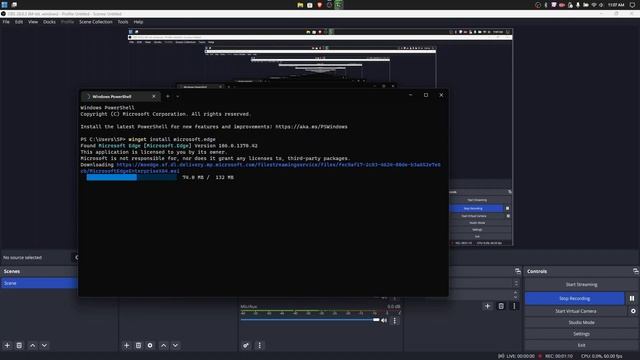Remove the selected scene with the trash icon
The height and width of the screenshot is (360, 640).
click(19, 345)
